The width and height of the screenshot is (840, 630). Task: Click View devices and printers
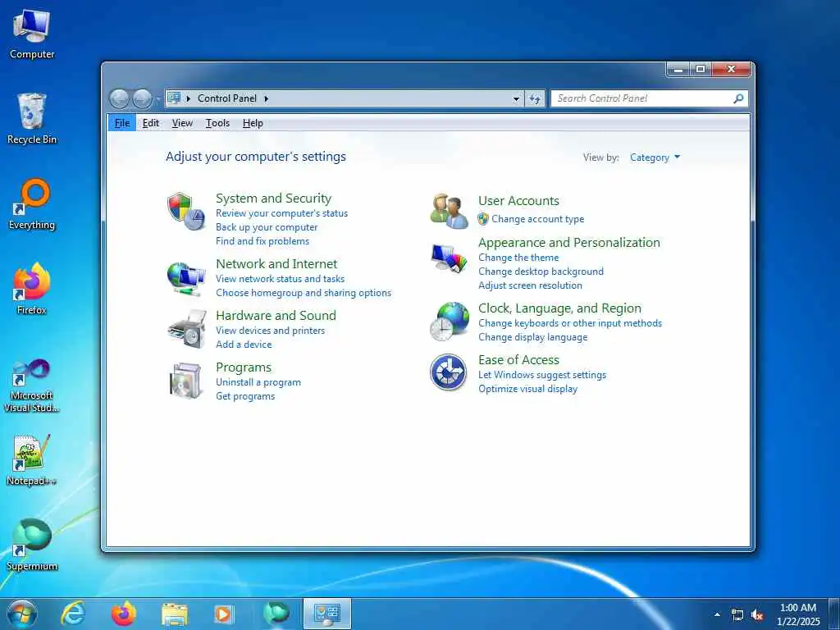tap(270, 331)
